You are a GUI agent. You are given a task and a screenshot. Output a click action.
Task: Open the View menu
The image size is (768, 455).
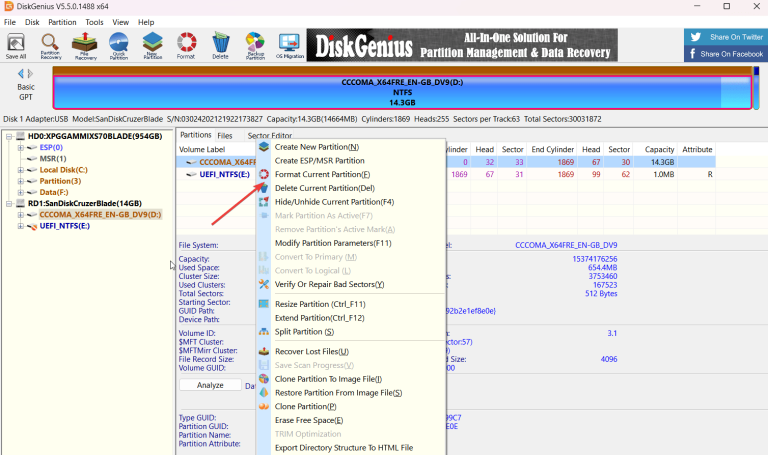[x=120, y=22]
